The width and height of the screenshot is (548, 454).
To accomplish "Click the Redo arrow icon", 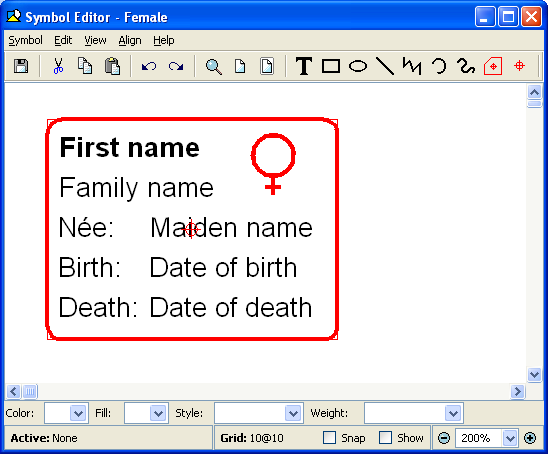I will click(176, 66).
